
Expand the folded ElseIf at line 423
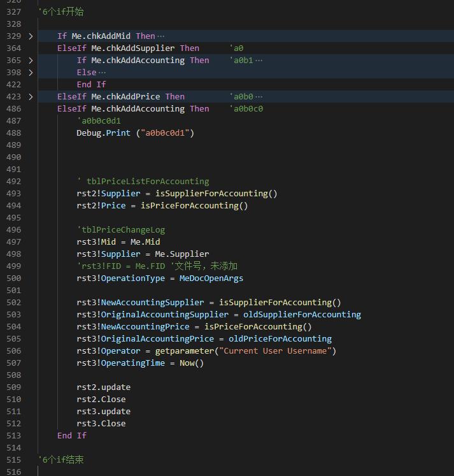click(31, 97)
